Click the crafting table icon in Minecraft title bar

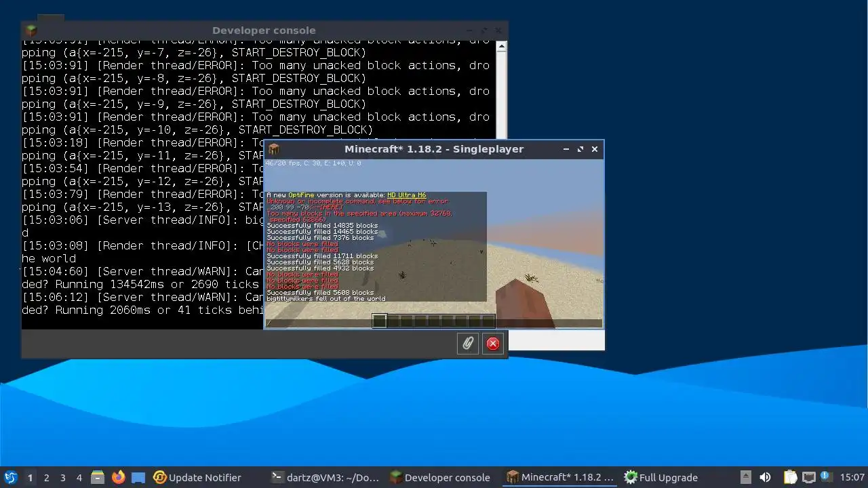click(x=274, y=149)
